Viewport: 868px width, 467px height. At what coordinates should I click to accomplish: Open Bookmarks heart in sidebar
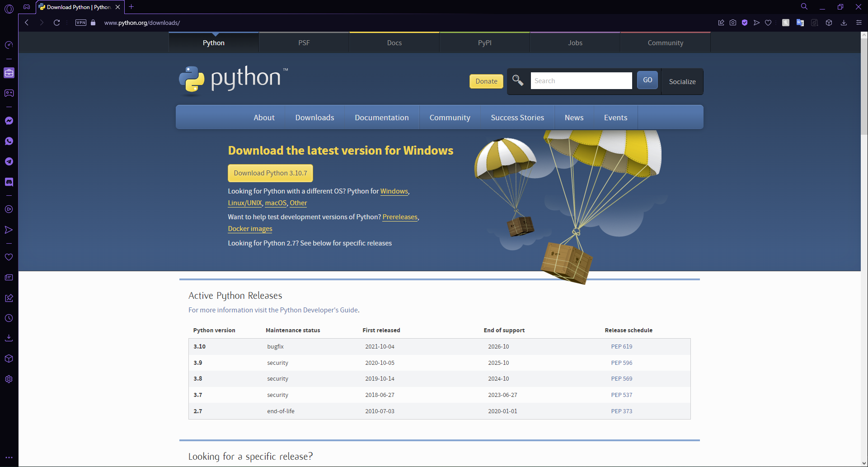pos(9,257)
